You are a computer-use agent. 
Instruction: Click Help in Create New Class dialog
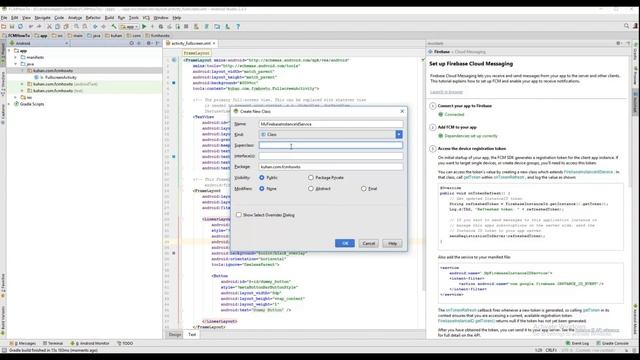point(392,243)
